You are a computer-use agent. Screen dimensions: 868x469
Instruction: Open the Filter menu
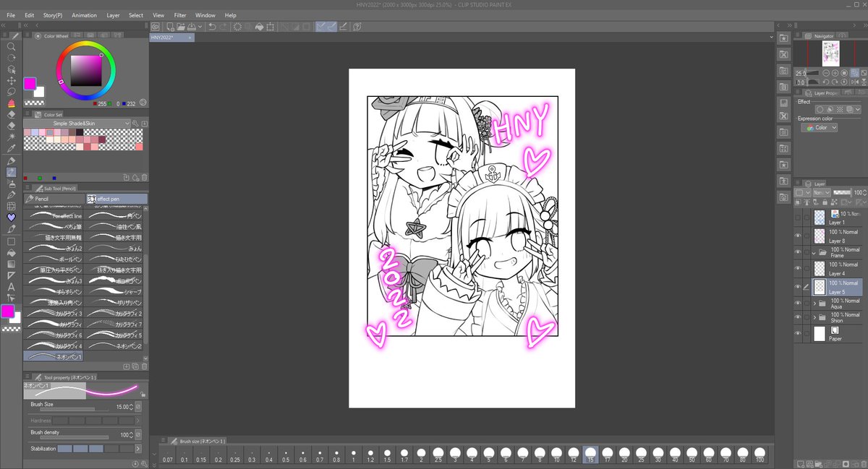180,14
